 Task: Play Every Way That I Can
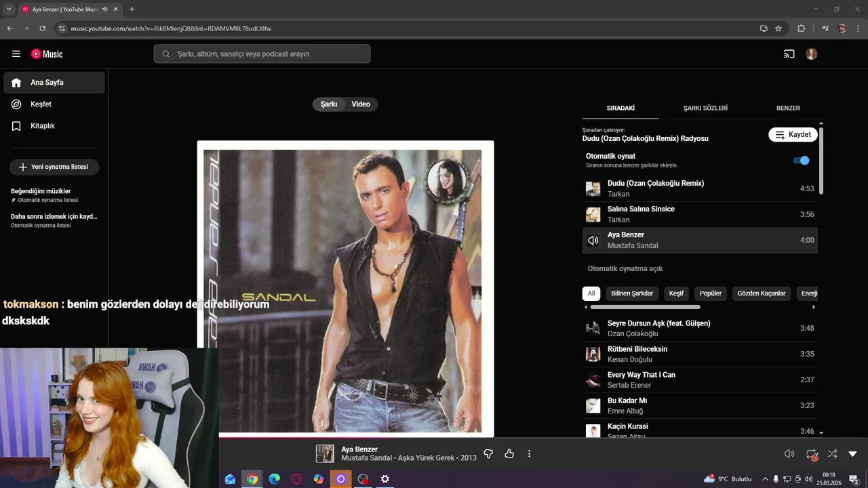point(700,380)
